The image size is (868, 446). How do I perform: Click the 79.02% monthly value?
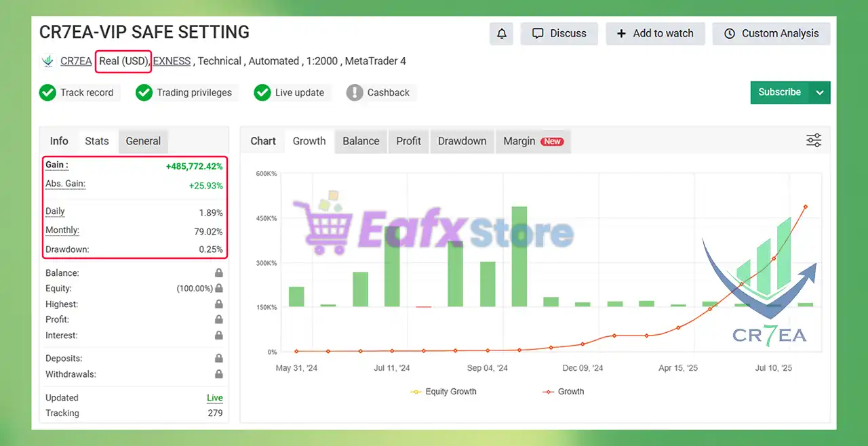208,232
